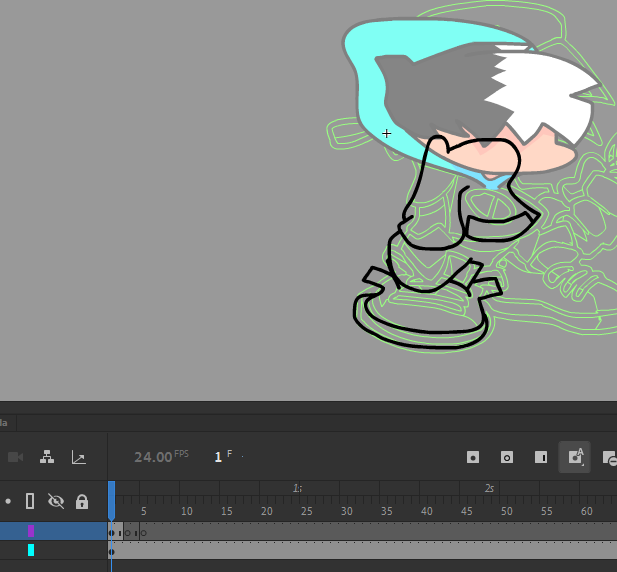Click the camera layer icon

15,457
